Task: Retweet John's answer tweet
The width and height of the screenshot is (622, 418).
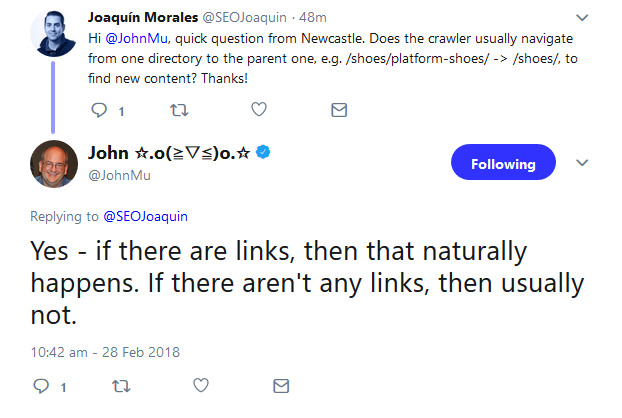Action: point(122,386)
